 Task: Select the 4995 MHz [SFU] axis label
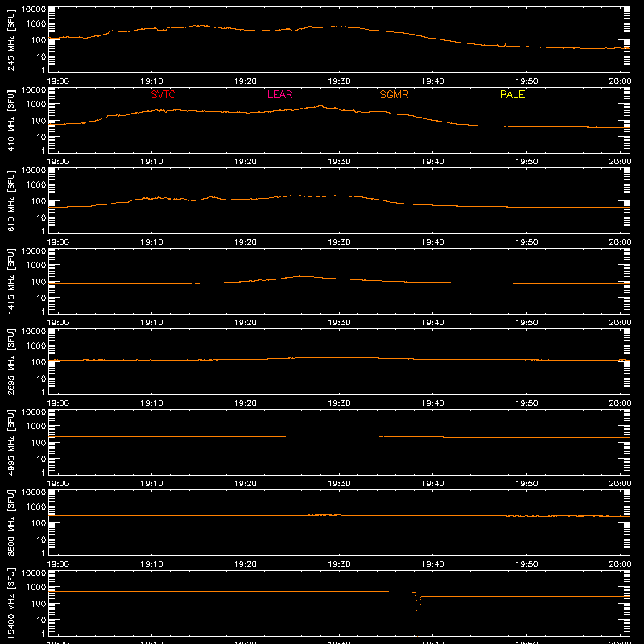(11, 442)
